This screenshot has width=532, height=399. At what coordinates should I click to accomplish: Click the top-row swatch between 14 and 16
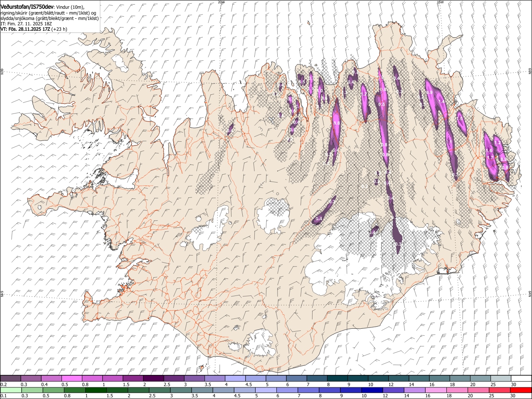click(419, 379)
